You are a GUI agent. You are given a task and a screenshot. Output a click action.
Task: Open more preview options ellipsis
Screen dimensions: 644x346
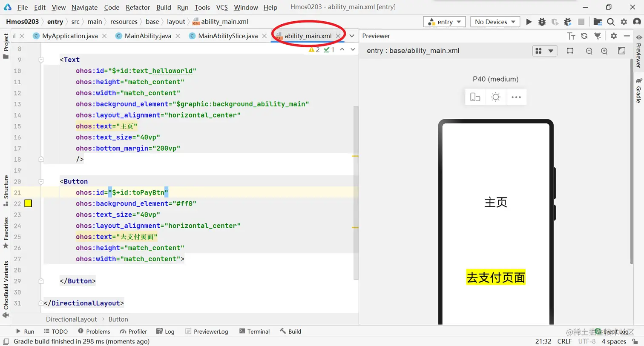coord(516,97)
